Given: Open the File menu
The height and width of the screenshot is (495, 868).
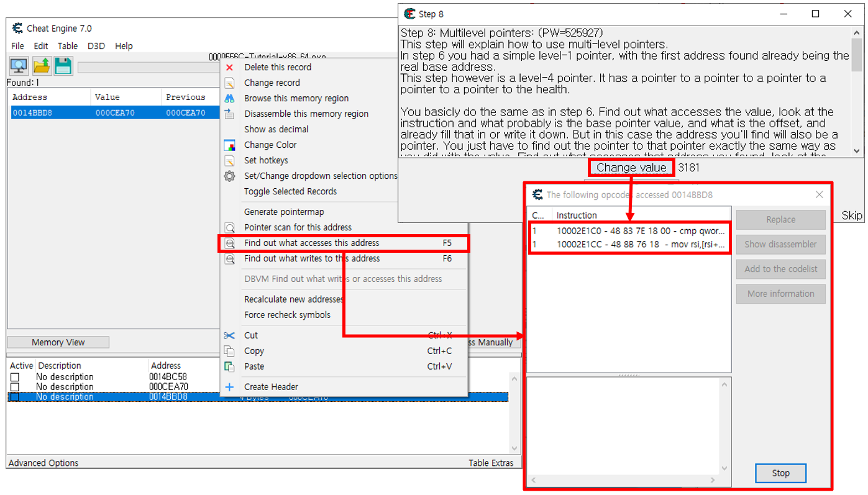Looking at the screenshot, I should click(17, 46).
